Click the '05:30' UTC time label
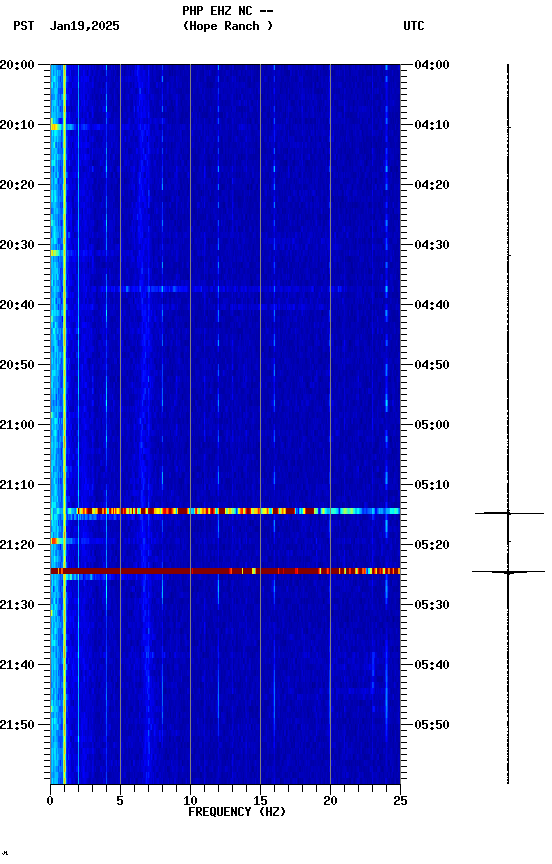The image size is (552, 864). coord(432,605)
